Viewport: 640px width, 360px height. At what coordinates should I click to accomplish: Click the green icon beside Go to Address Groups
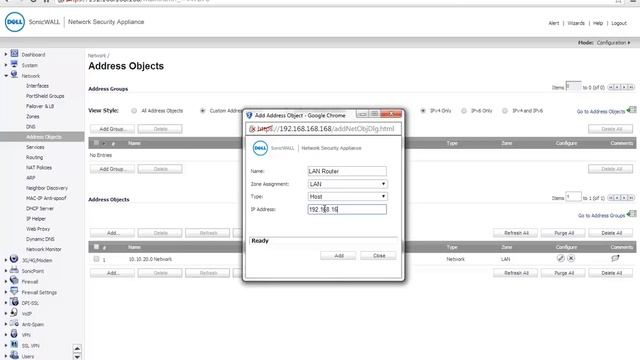(x=632, y=214)
